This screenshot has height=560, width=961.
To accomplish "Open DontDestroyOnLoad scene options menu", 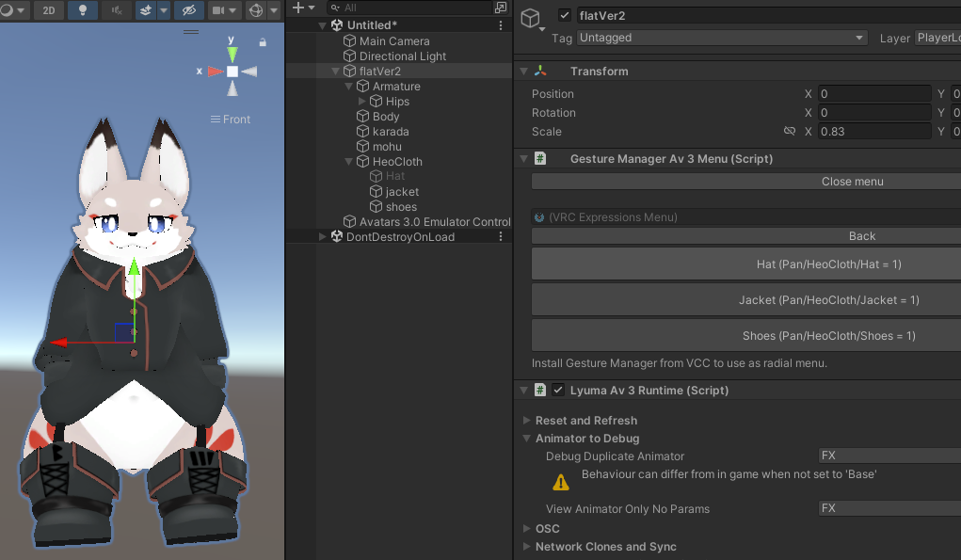I will tap(501, 236).
